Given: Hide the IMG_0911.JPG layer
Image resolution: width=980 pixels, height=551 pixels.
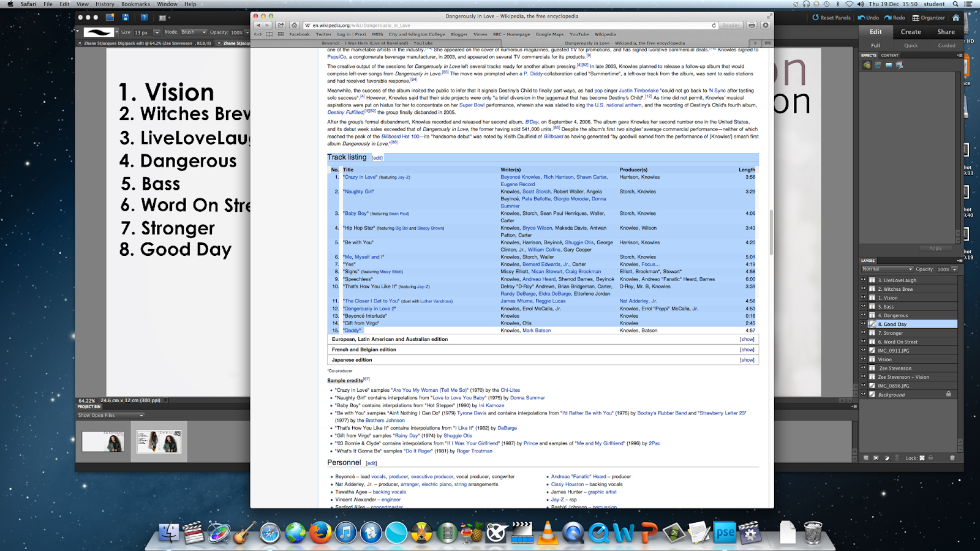Looking at the screenshot, I should point(864,350).
